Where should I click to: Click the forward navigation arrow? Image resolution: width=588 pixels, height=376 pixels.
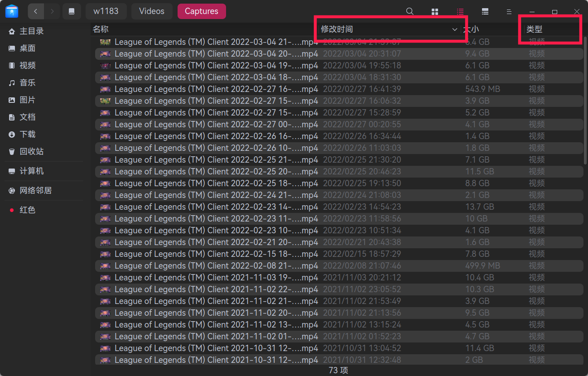tap(53, 11)
